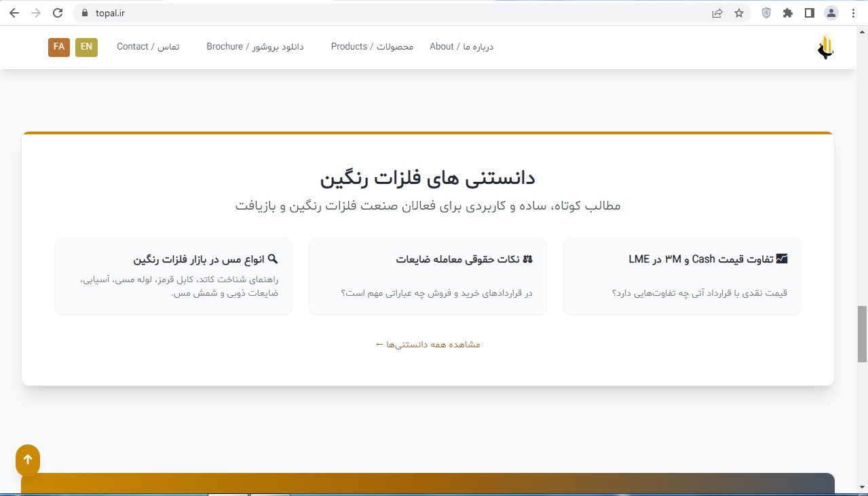
Task: Open the About / درباره ما menu item
Action: 461,47
